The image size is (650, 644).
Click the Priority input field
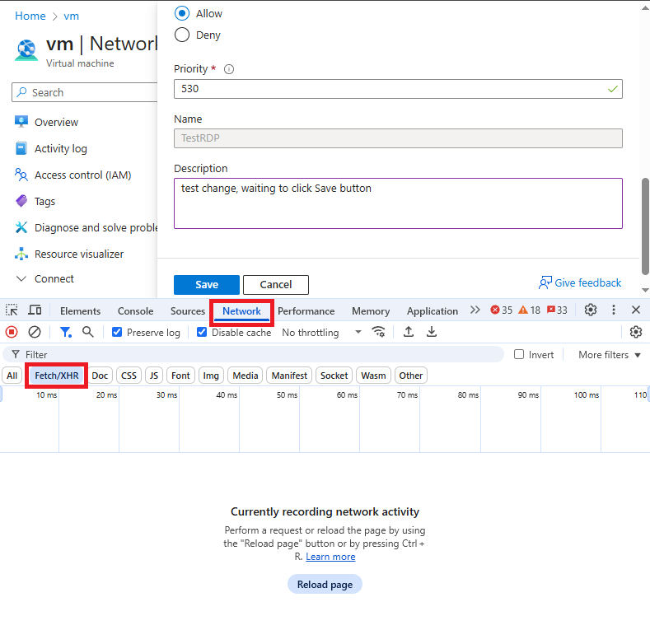click(x=398, y=89)
